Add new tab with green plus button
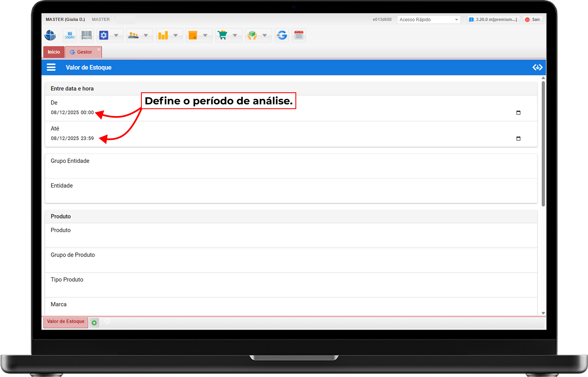This screenshot has height=377, width=588. (94, 323)
